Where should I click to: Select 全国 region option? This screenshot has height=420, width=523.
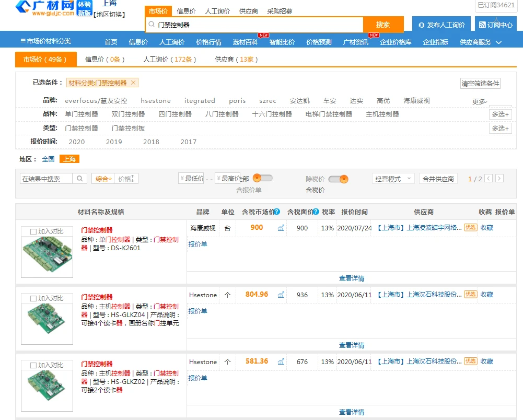[x=48, y=159]
